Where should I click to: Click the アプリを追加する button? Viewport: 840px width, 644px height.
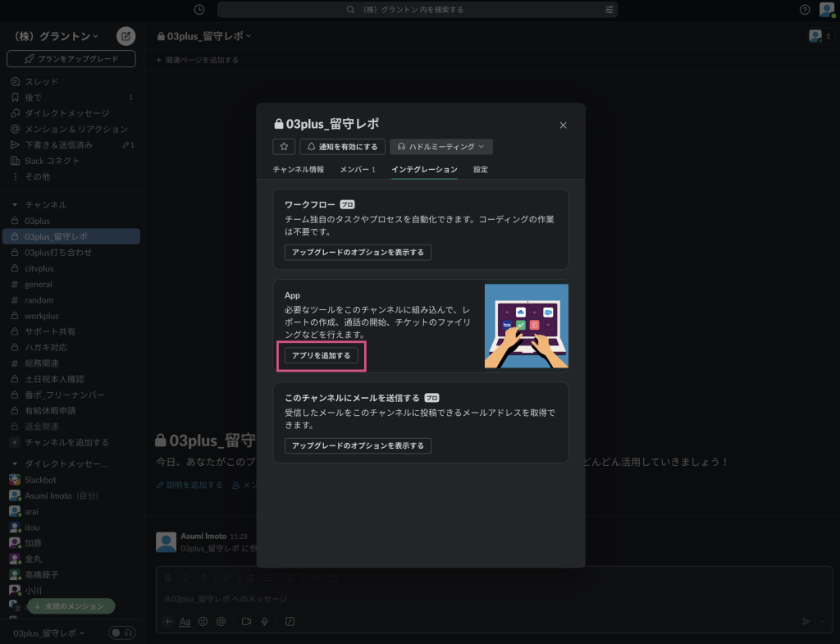pos(322,355)
